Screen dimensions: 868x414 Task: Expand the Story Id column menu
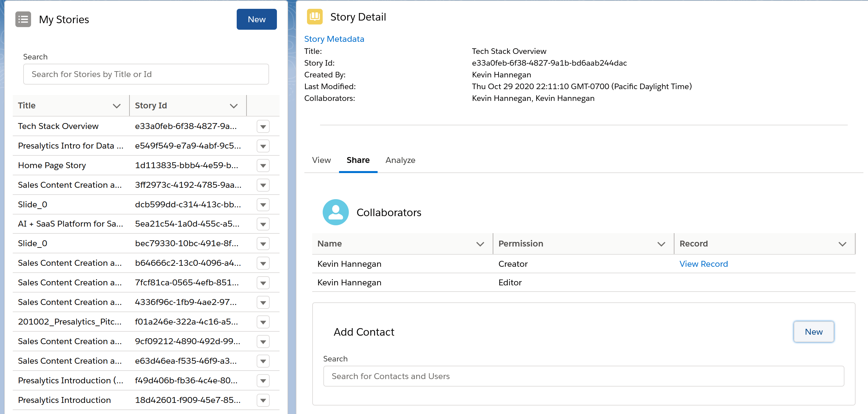(x=233, y=106)
